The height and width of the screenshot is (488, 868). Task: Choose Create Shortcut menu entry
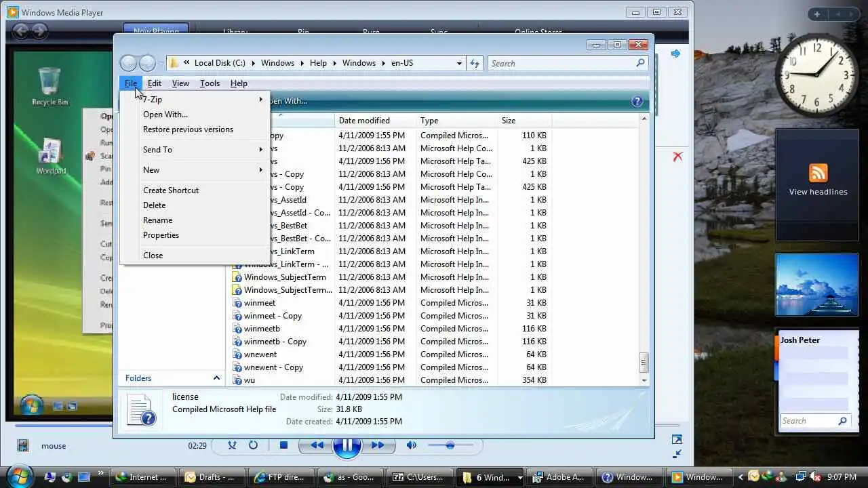tap(171, 190)
